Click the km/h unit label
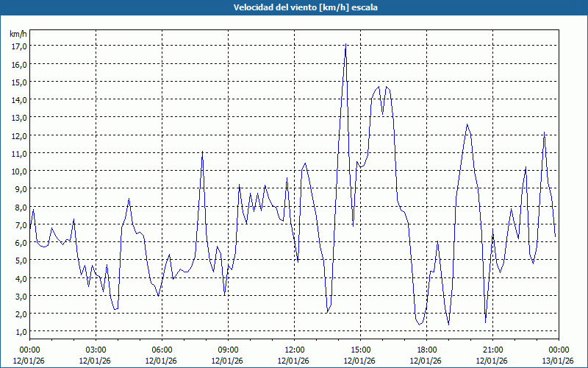This screenshot has width=588, height=368. 18,34
